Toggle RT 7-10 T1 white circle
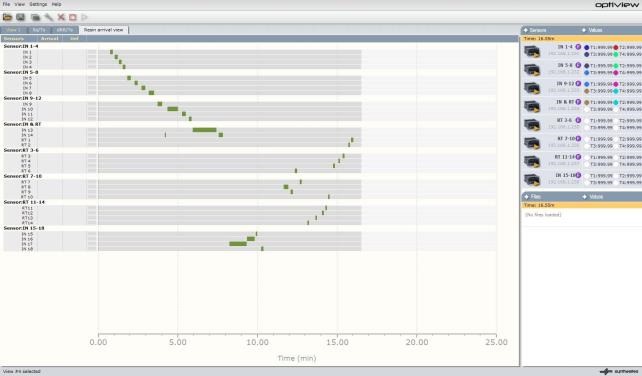This screenshot has height=376, width=642. pos(586,139)
